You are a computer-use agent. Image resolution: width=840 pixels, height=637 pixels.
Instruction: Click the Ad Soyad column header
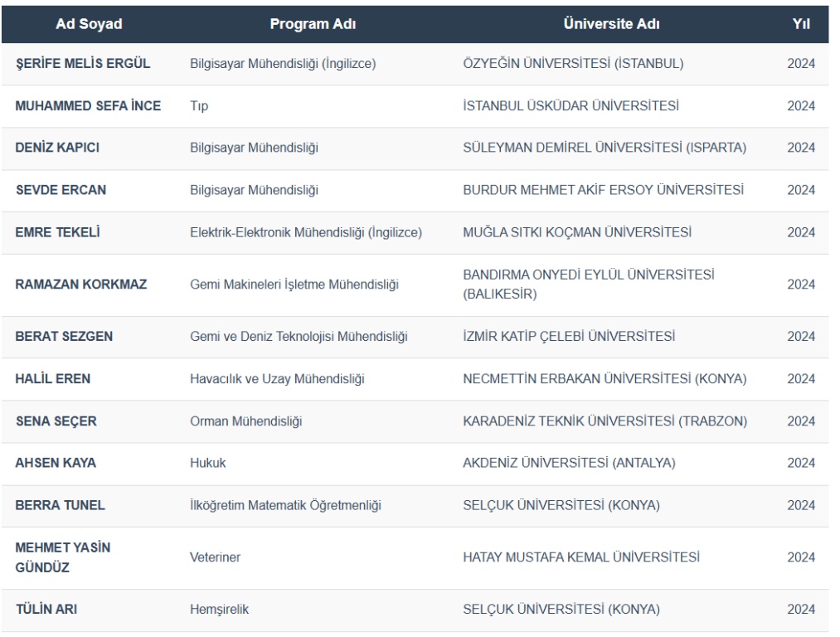click(x=89, y=24)
